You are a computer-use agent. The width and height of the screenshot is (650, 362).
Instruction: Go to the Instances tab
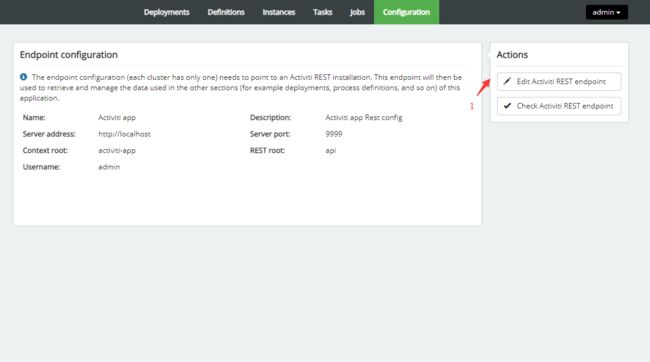[279, 12]
